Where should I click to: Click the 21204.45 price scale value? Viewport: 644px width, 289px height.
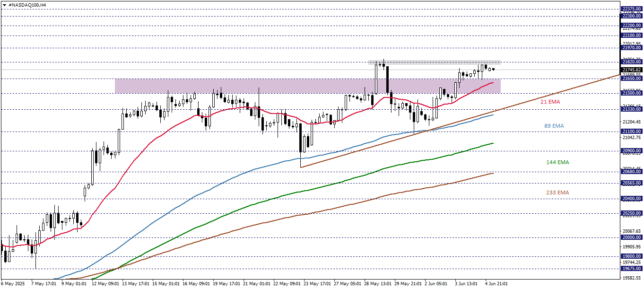click(632, 122)
